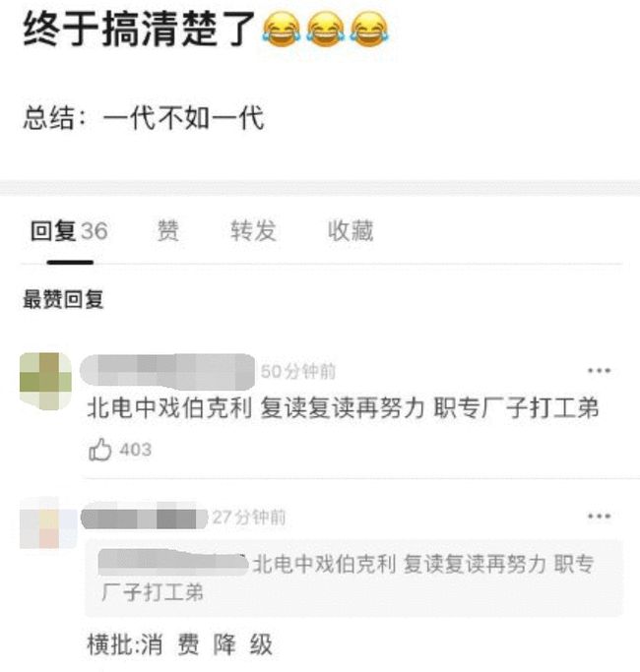Click the post text 总结：一代不如一代
Image resolution: width=640 pixels, height=672 pixels.
click(144, 117)
